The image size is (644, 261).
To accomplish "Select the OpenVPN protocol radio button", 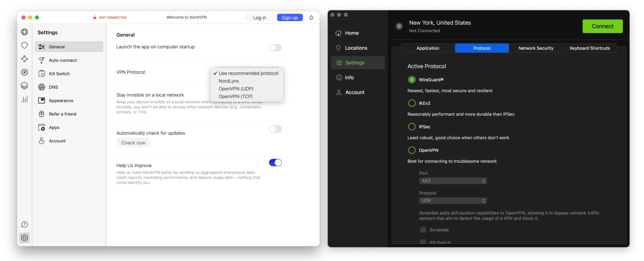I will click(412, 150).
